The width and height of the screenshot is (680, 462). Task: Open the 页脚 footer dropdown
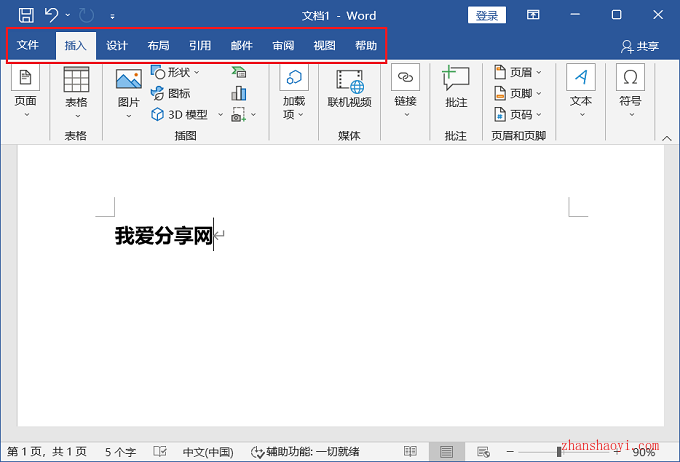pos(518,93)
